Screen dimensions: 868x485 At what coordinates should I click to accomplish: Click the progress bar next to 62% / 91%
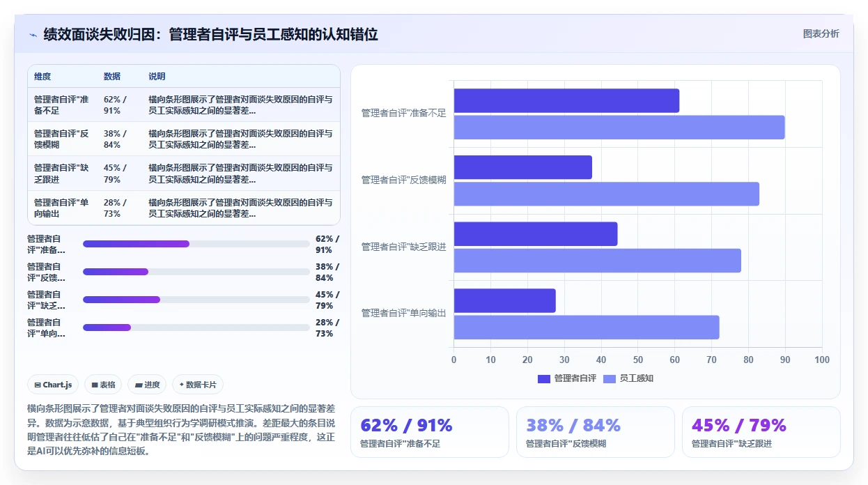click(196, 244)
